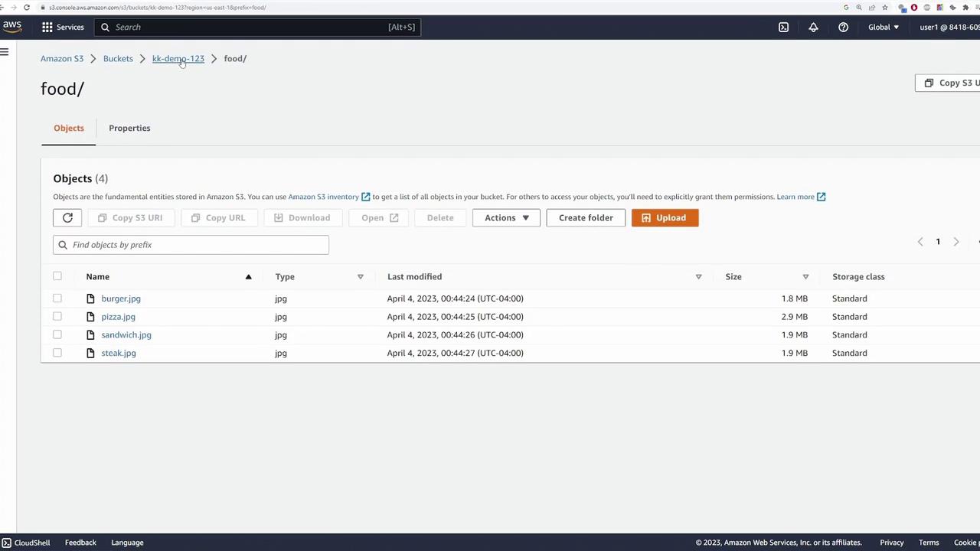980x551 pixels.
Task: Go to next page arrow in pagination
Action: coord(955,242)
